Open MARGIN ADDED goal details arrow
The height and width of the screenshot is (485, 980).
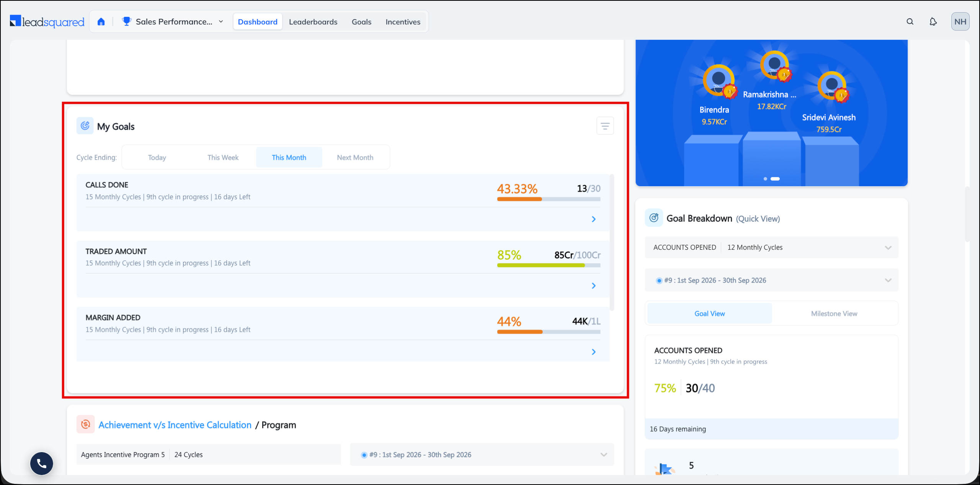[x=593, y=352]
